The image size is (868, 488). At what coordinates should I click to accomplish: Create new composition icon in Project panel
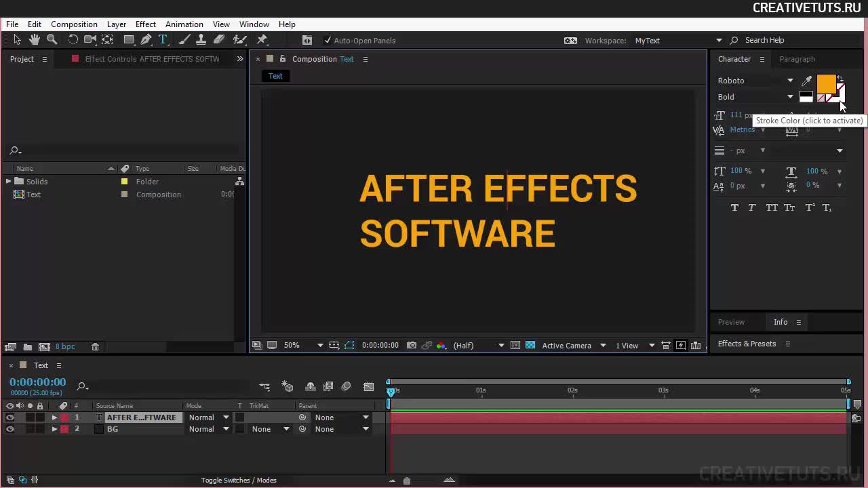[44, 347]
